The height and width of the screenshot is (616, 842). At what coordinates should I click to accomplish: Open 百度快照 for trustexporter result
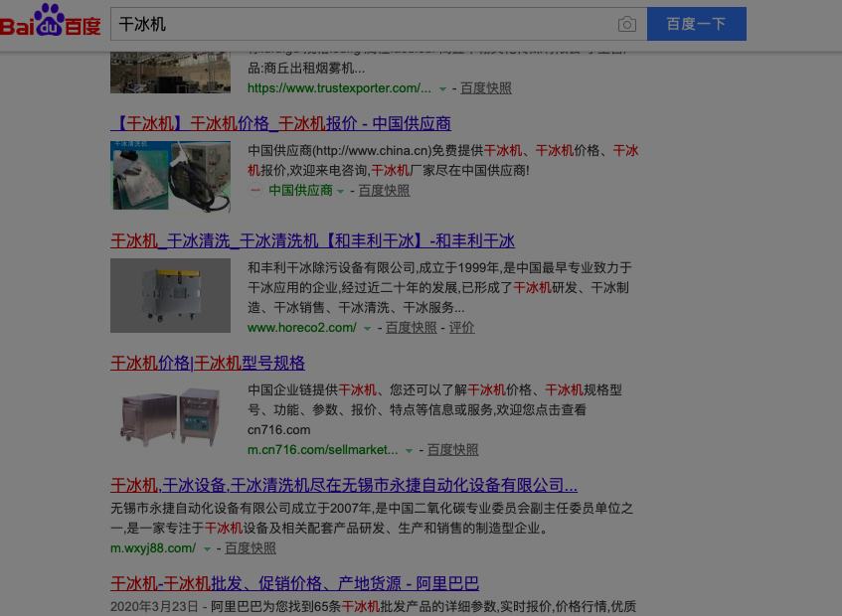pyautogui.click(x=486, y=88)
